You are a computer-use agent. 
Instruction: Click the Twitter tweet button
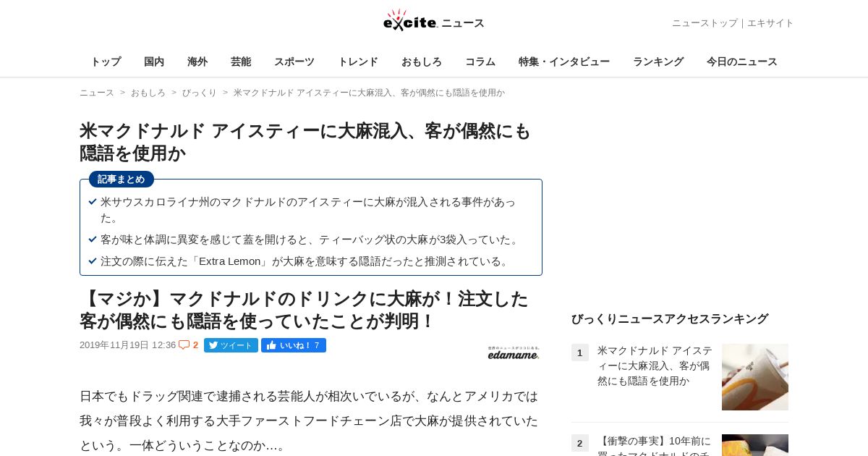[231, 345]
